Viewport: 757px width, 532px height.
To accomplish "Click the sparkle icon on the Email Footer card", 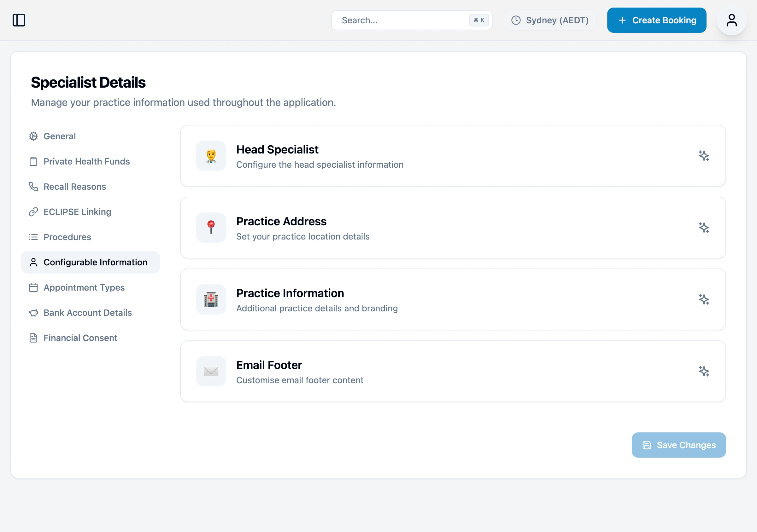I will 704,371.
